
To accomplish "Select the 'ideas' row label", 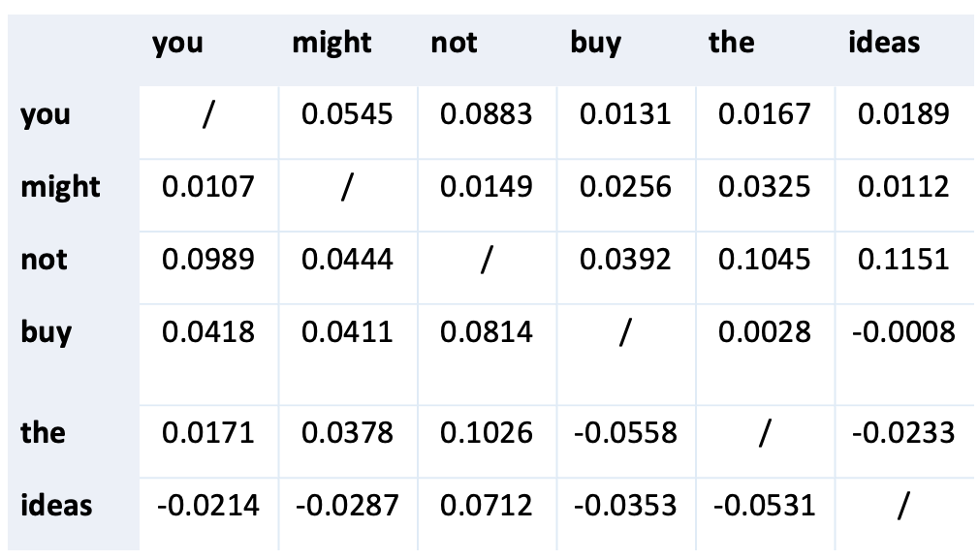I will tap(56, 505).
